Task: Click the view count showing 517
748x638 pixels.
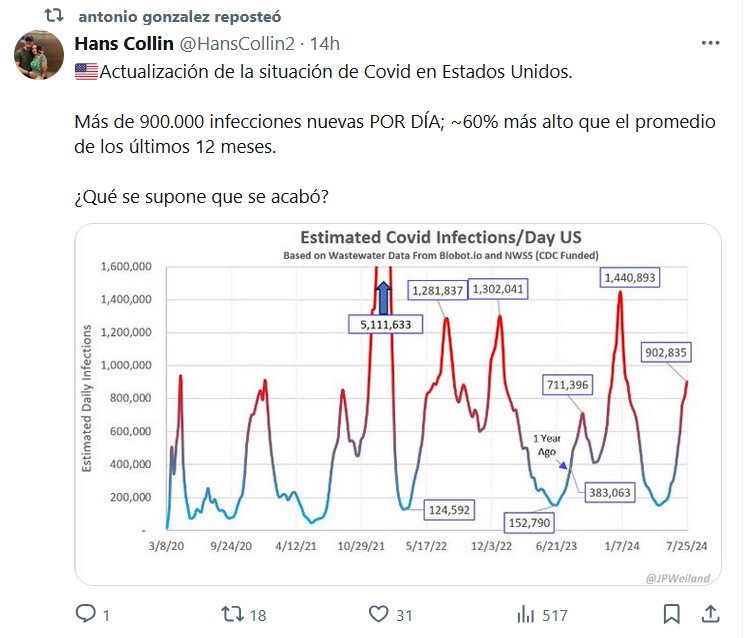Action: 554,615
